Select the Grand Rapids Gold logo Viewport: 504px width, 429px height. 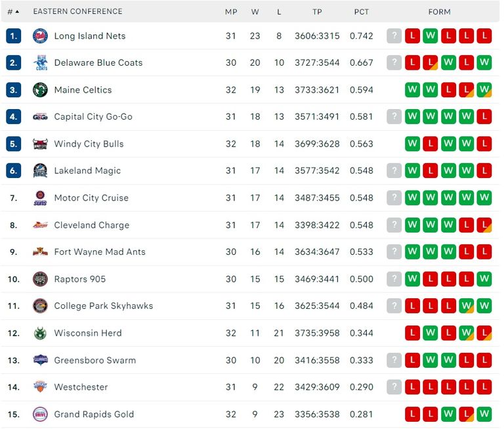coord(40,414)
